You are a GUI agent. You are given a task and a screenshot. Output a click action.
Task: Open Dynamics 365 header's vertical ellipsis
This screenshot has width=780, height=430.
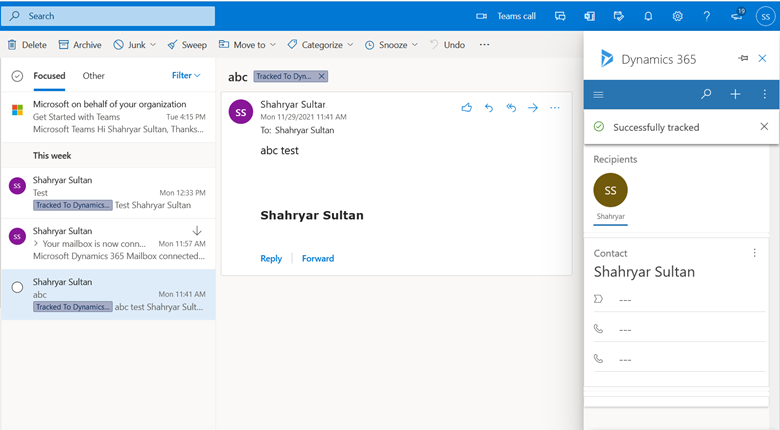(x=765, y=94)
